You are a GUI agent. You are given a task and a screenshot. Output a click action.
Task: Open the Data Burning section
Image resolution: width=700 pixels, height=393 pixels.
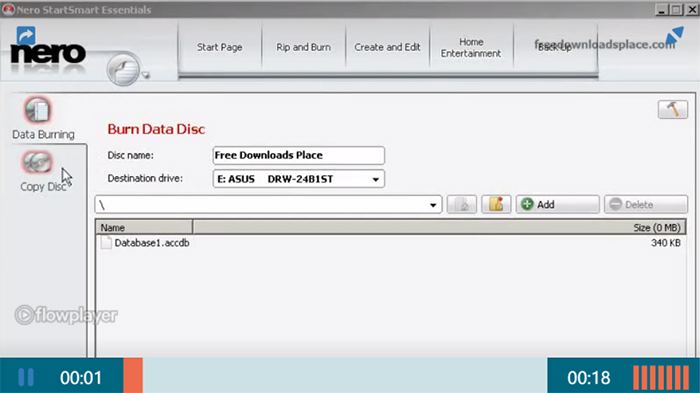(x=43, y=118)
